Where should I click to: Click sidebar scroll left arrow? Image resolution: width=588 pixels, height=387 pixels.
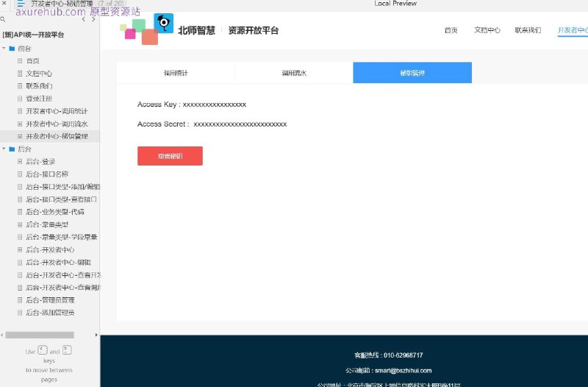click(2, 335)
